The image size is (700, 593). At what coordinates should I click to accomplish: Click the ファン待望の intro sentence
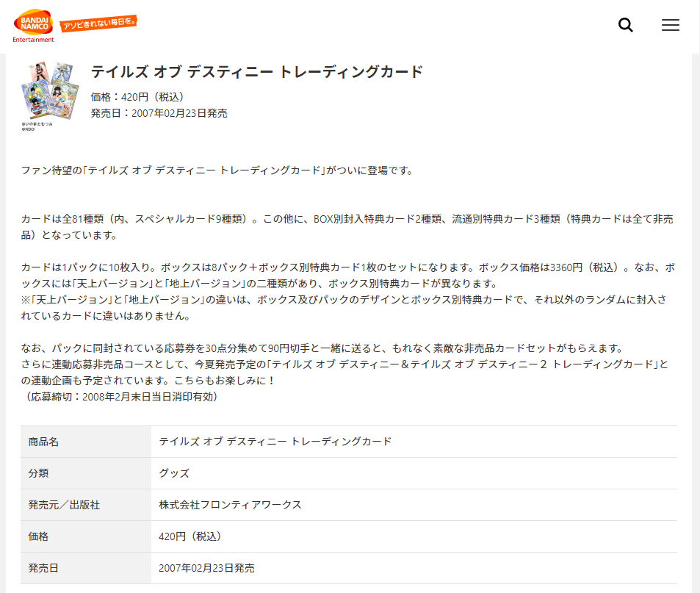coord(217,170)
